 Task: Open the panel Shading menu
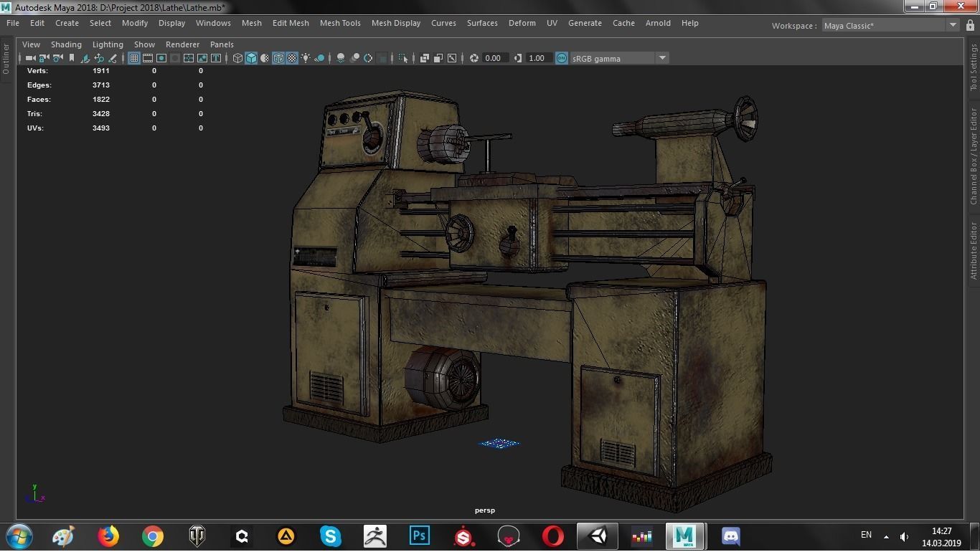tap(66, 44)
